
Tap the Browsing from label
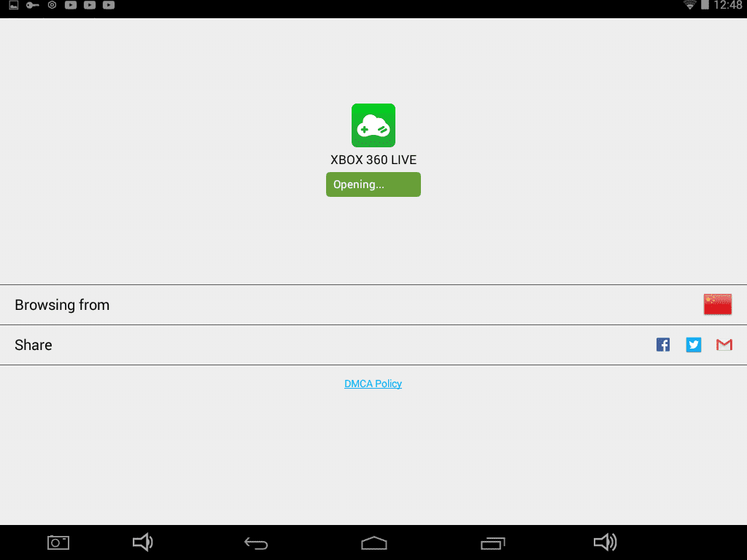(x=62, y=305)
